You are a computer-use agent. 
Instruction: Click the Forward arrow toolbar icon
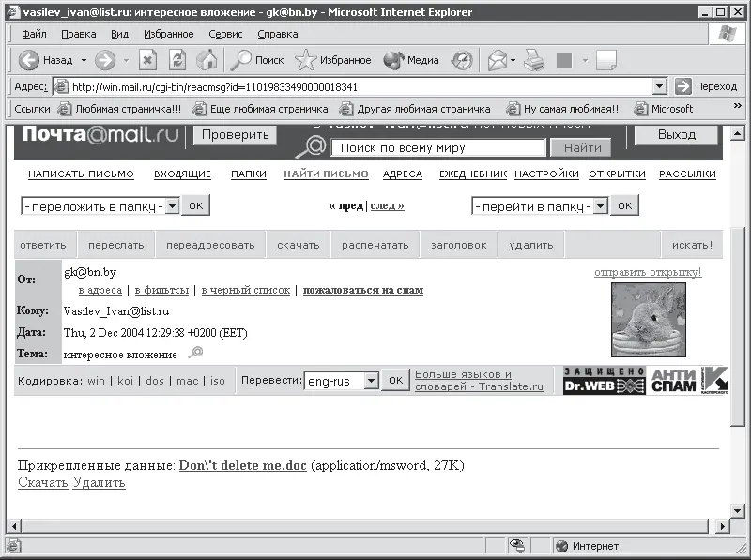[105, 60]
